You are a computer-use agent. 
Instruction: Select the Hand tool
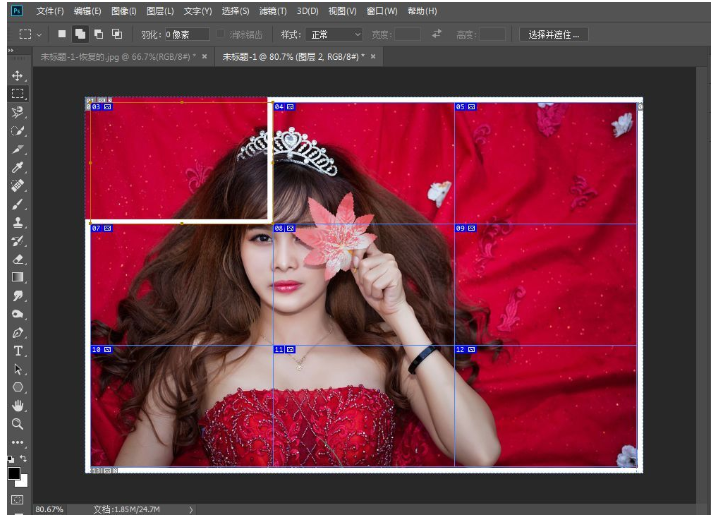[x=18, y=406]
